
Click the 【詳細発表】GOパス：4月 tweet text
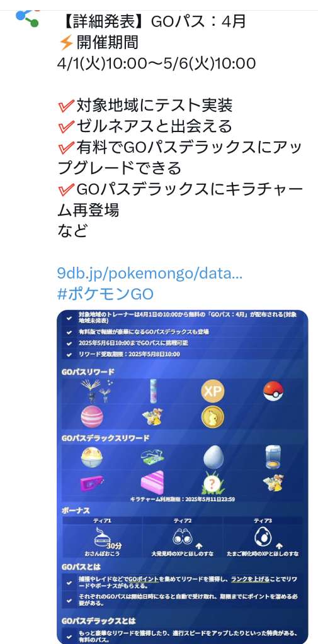click(x=151, y=21)
